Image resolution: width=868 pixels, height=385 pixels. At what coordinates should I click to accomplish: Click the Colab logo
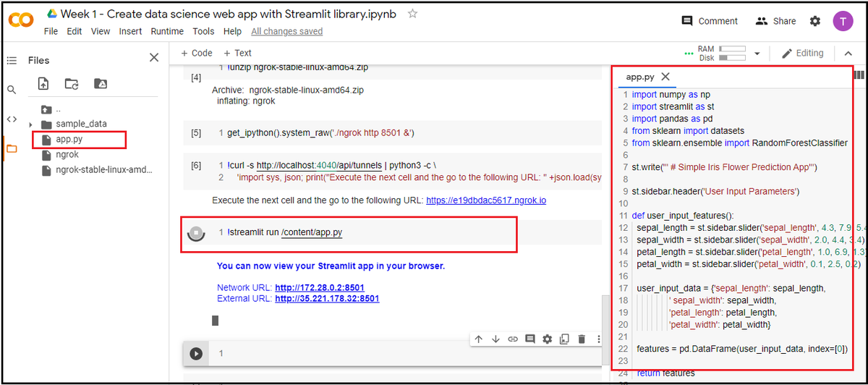click(21, 21)
